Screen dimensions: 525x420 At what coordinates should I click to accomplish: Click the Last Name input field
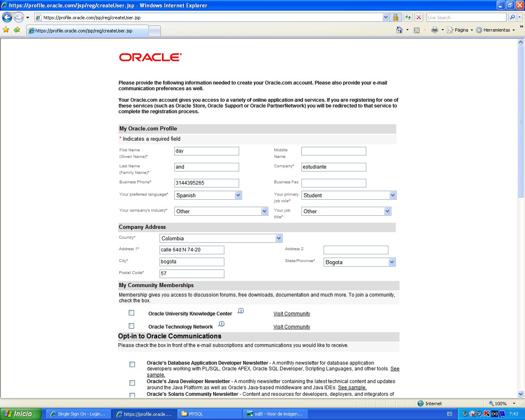point(207,167)
